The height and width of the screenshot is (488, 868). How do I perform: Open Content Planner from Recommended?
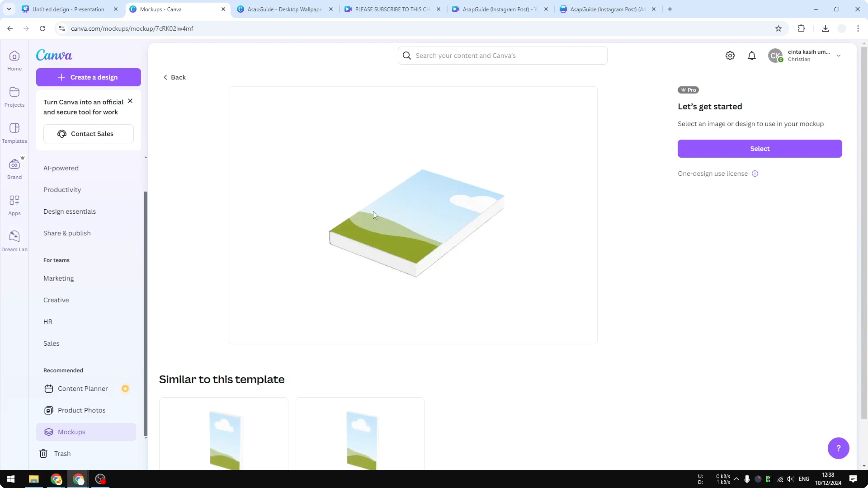pyautogui.click(x=83, y=388)
